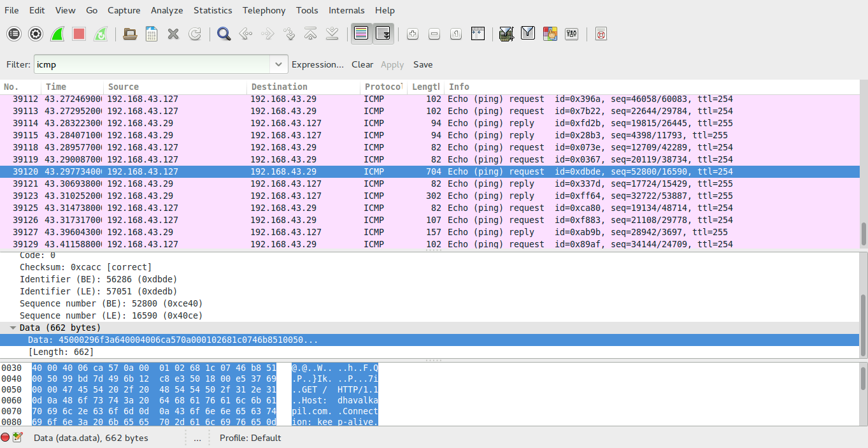868x448 pixels.
Task: Stop the running capture red square
Action: pyautogui.click(x=79, y=34)
